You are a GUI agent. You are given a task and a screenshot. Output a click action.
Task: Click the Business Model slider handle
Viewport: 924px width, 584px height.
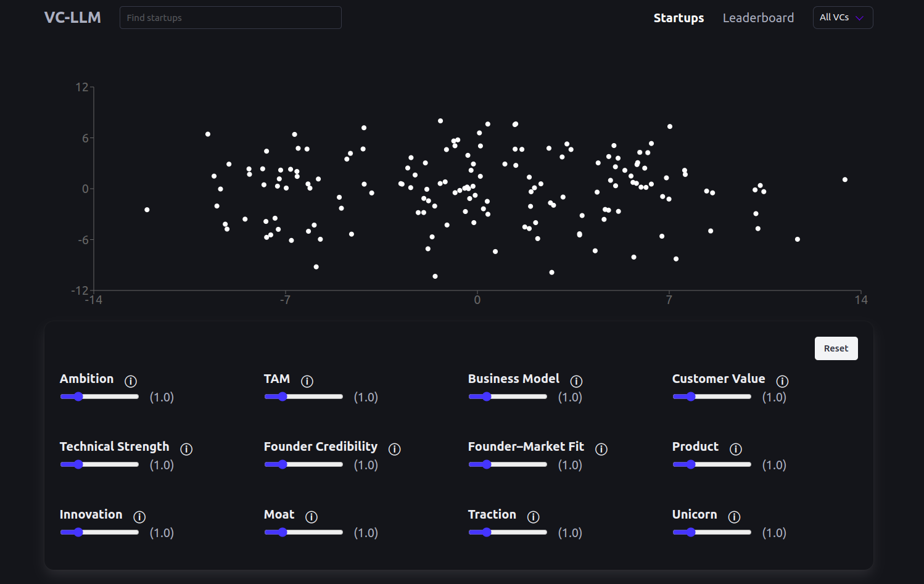pos(487,397)
